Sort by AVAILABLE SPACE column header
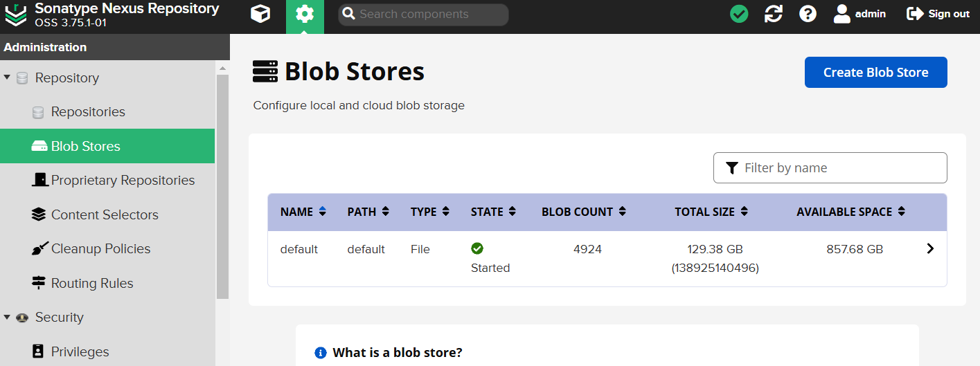Viewport: 980px width, 366px height. pyautogui.click(x=850, y=212)
